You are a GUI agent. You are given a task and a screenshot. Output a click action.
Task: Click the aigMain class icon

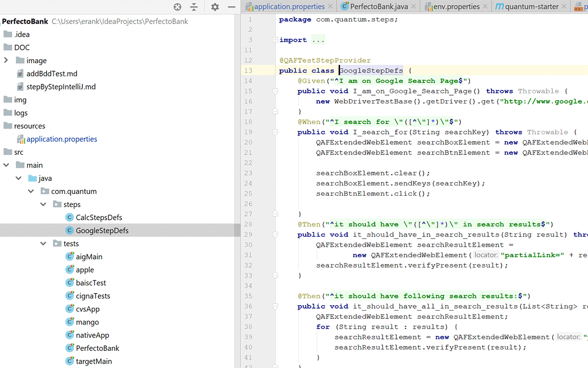point(70,257)
